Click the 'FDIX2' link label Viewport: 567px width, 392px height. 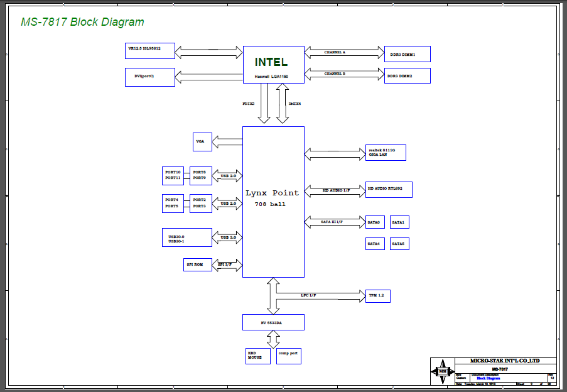click(x=249, y=104)
